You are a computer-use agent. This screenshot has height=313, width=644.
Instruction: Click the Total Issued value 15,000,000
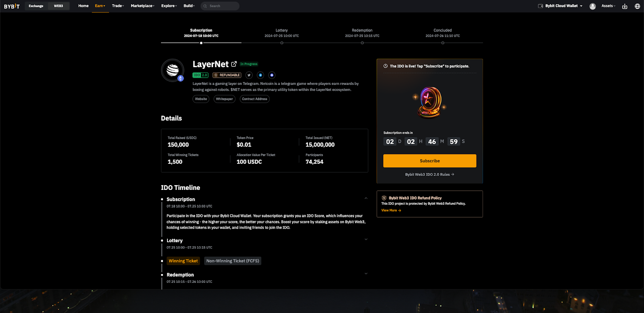[x=320, y=145]
